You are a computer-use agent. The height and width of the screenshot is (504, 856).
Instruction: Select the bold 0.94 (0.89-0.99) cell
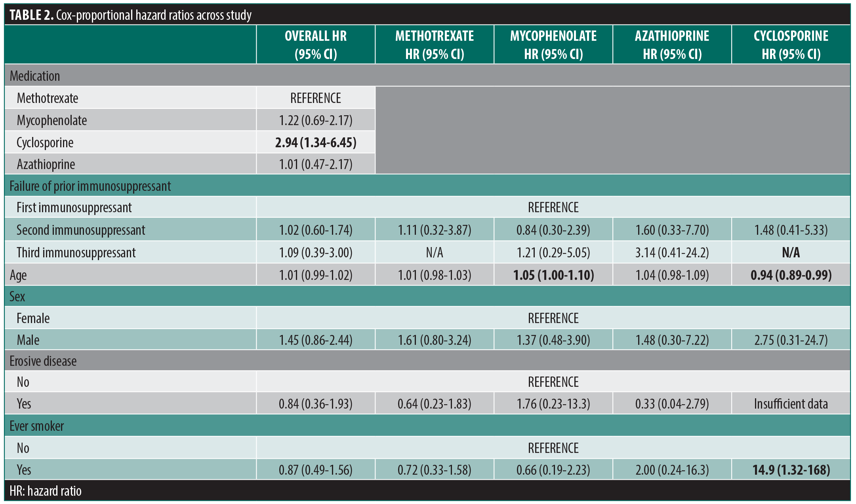click(791, 275)
